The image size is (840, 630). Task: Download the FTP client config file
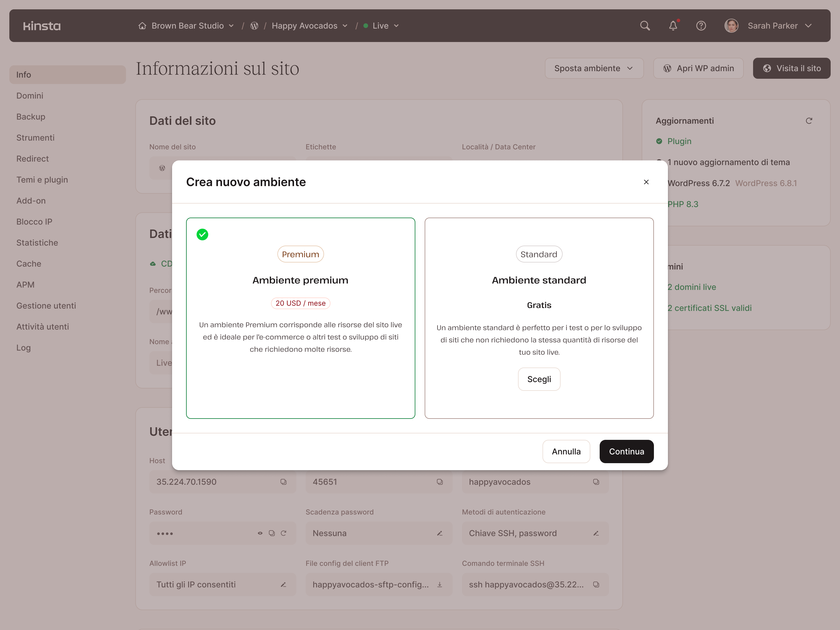(440, 584)
